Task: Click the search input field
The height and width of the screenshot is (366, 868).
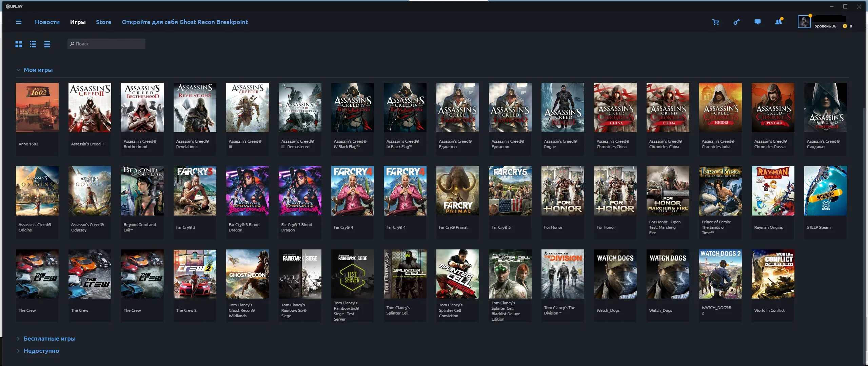Action: click(106, 44)
